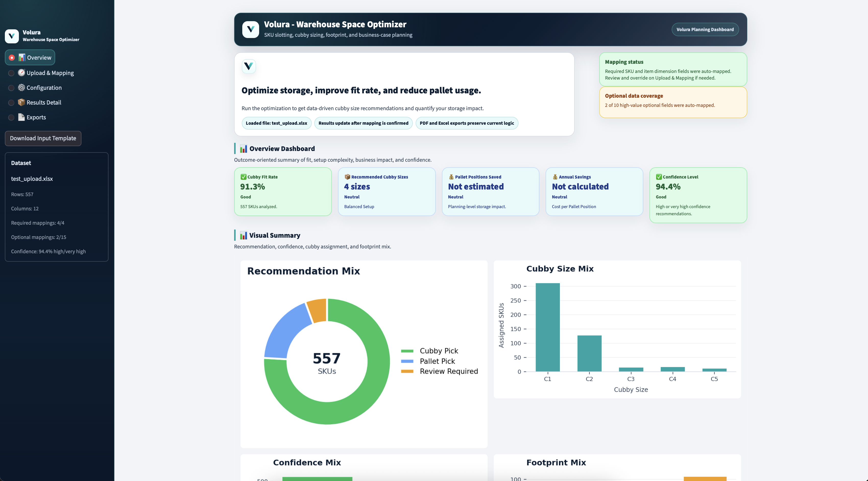Image resolution: width=868 pixels, height=481 pixels.
Task: Click test_upload.xlsx in Dataset panel
Action: (32, 179)
